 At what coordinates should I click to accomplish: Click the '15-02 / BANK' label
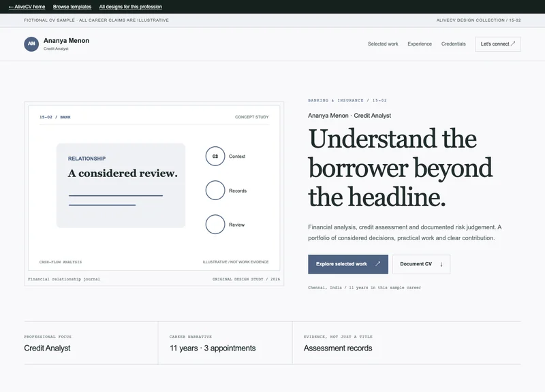pyautogui.click(x=55, y=117)
